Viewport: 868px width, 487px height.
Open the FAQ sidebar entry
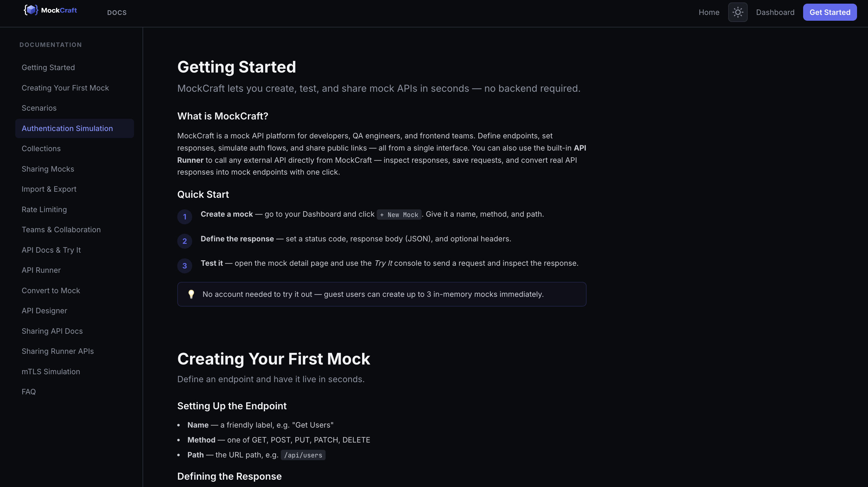pos(29,392)
